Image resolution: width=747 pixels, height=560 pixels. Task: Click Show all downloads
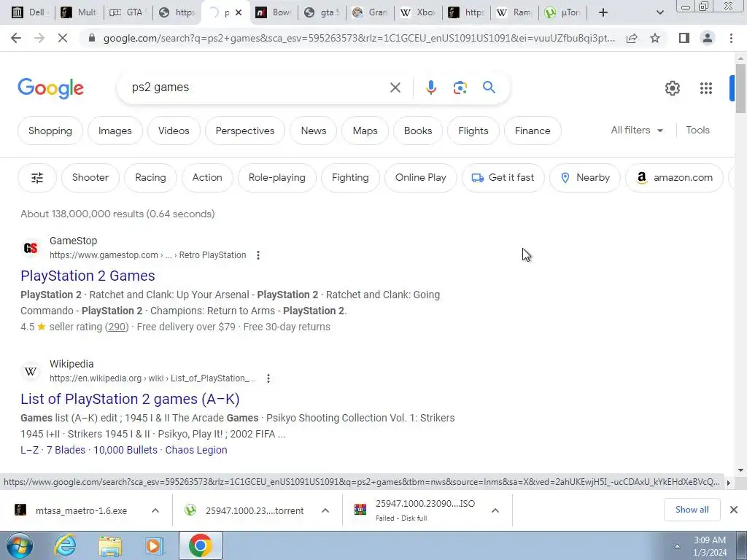pyautogui.click(x=692, y=510)
